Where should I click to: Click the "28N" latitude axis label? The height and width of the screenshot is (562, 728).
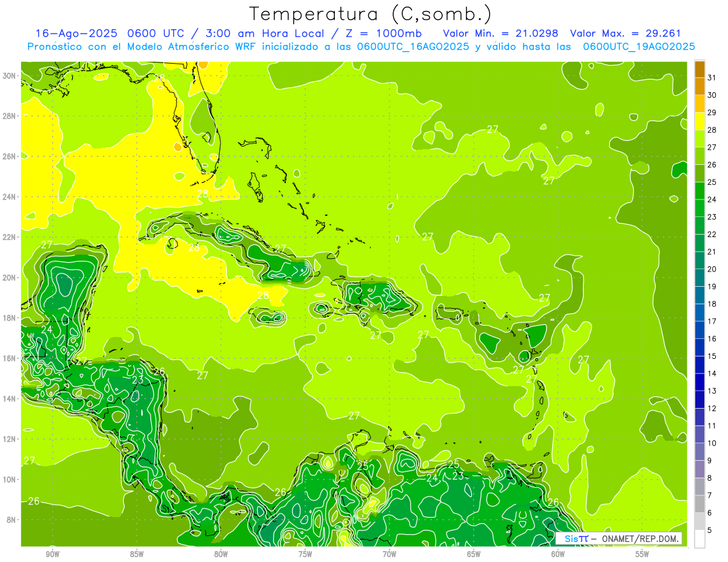click(x=10, y=116)
